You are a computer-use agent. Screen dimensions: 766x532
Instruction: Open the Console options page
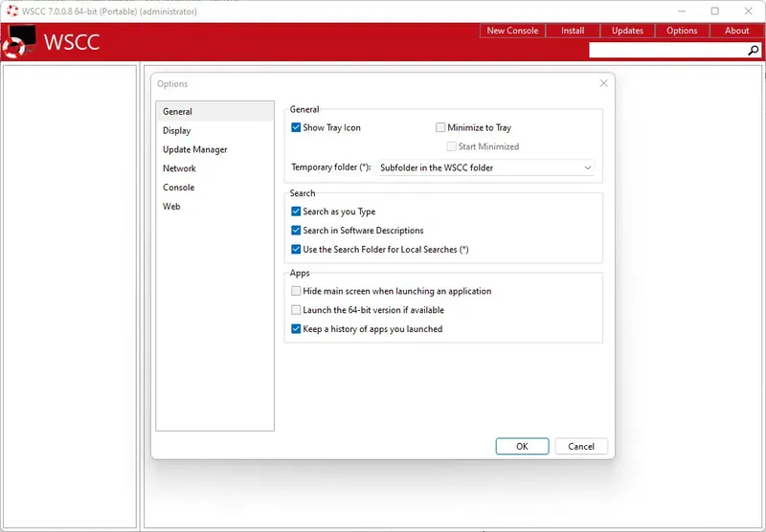214,188
